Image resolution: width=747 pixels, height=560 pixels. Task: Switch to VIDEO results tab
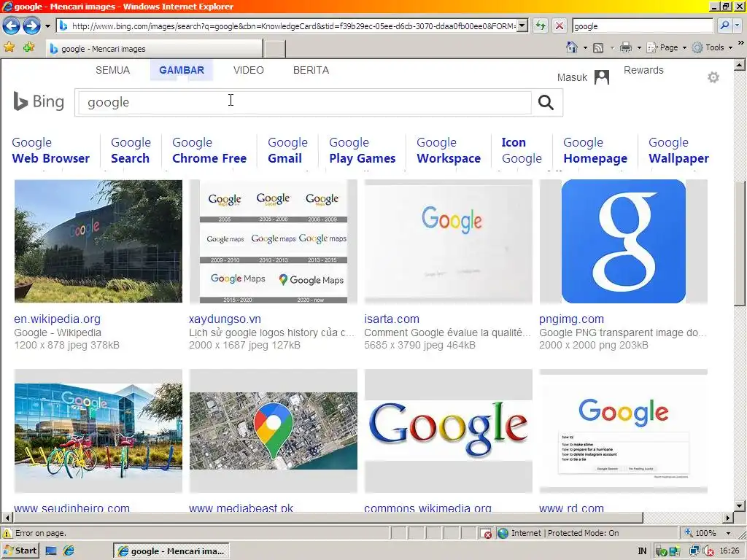[249, 70]
